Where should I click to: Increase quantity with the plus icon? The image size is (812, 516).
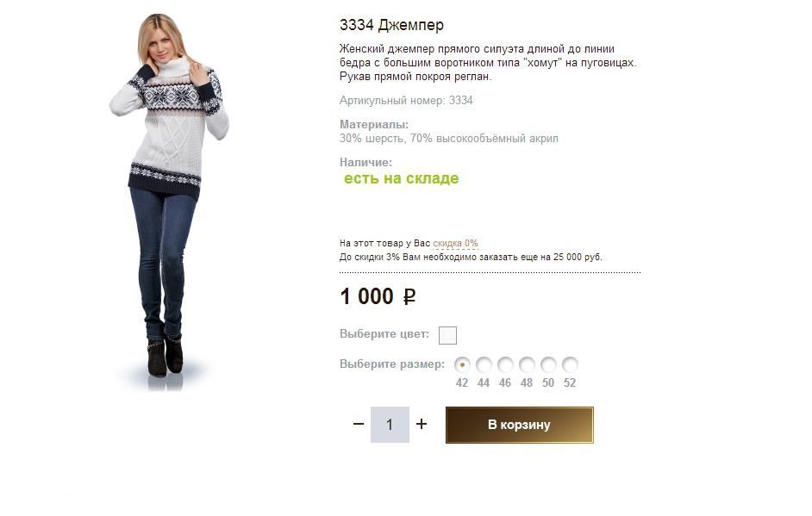tap(422, 425)
